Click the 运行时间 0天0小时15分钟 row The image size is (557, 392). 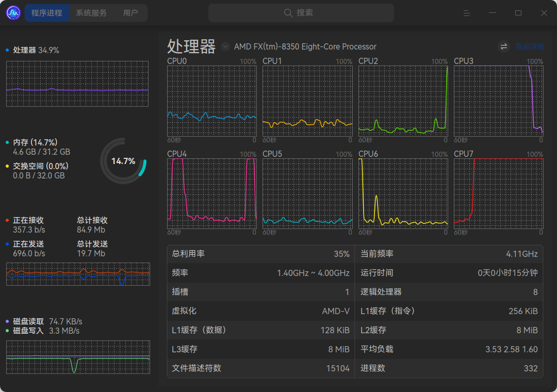tap(449, 273)
